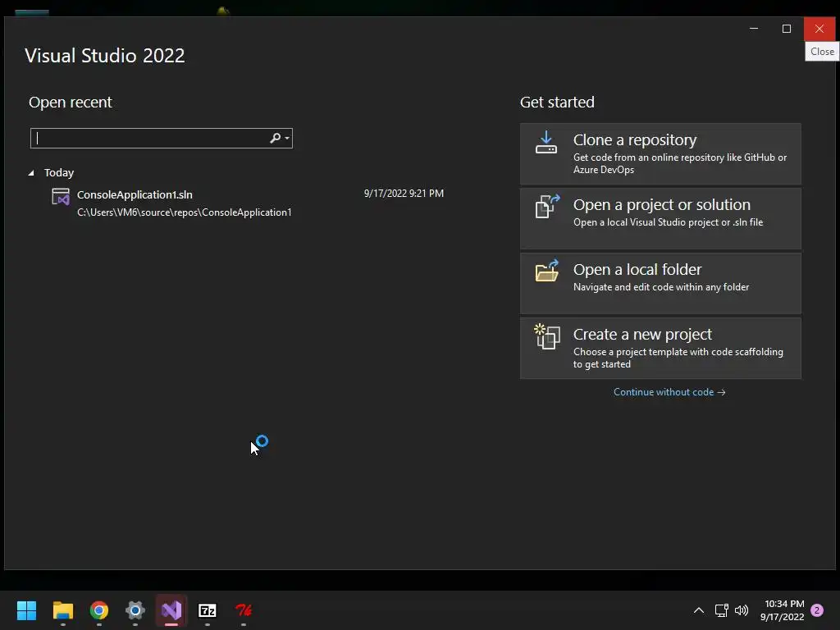
Task: Choose Create a new project
Action: (660, 348)
